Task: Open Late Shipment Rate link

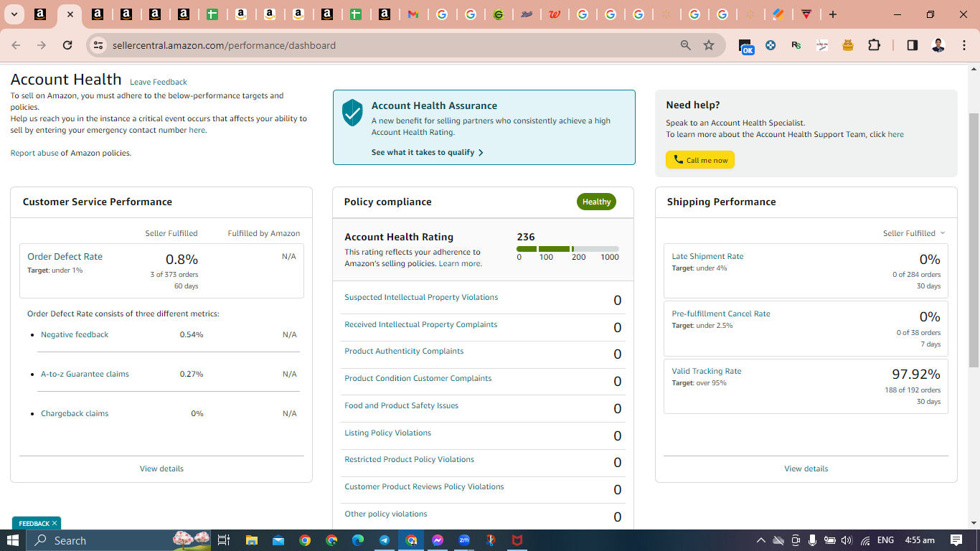Action: point(707,256)
